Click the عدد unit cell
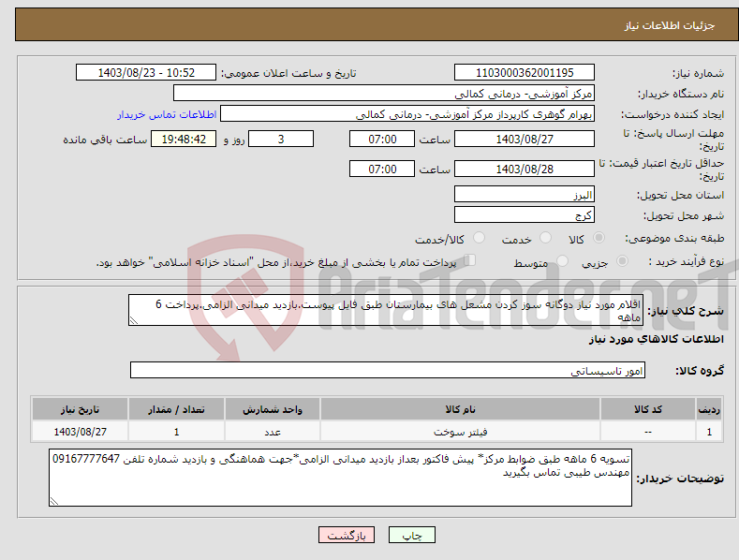The image size is (739, 560). coord(273,432)
